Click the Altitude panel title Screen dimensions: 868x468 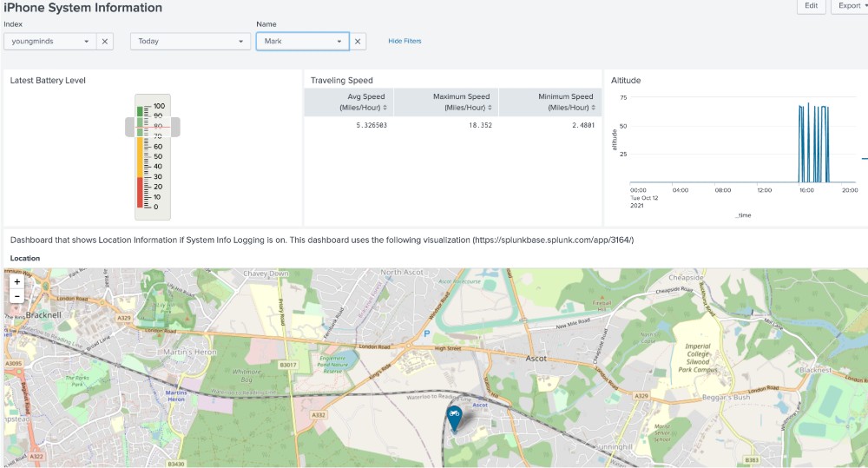click(x=626, y=80)
